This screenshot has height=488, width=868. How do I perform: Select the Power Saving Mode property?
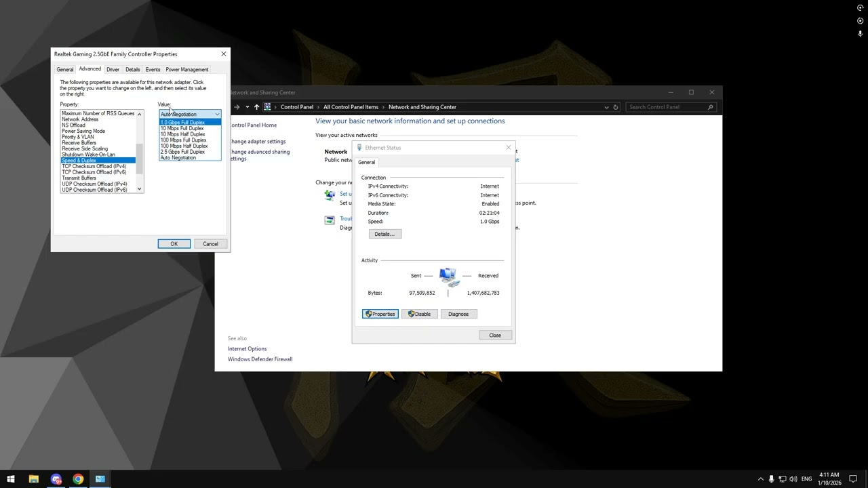click(98, 131)
